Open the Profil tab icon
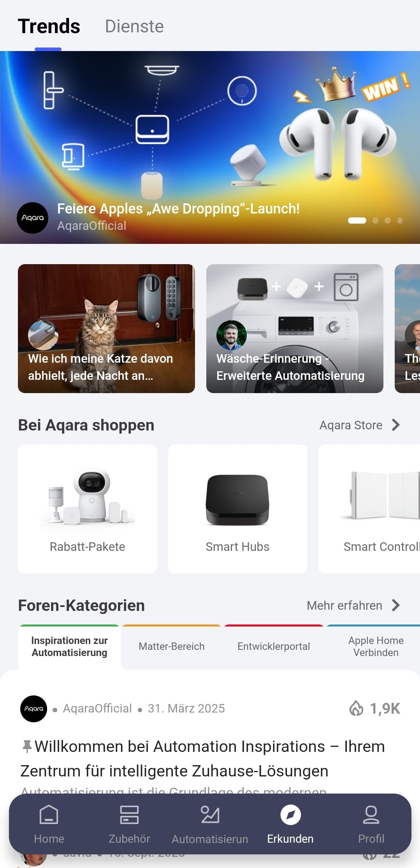The image size is (420, 868). click(x=371, y=815)
